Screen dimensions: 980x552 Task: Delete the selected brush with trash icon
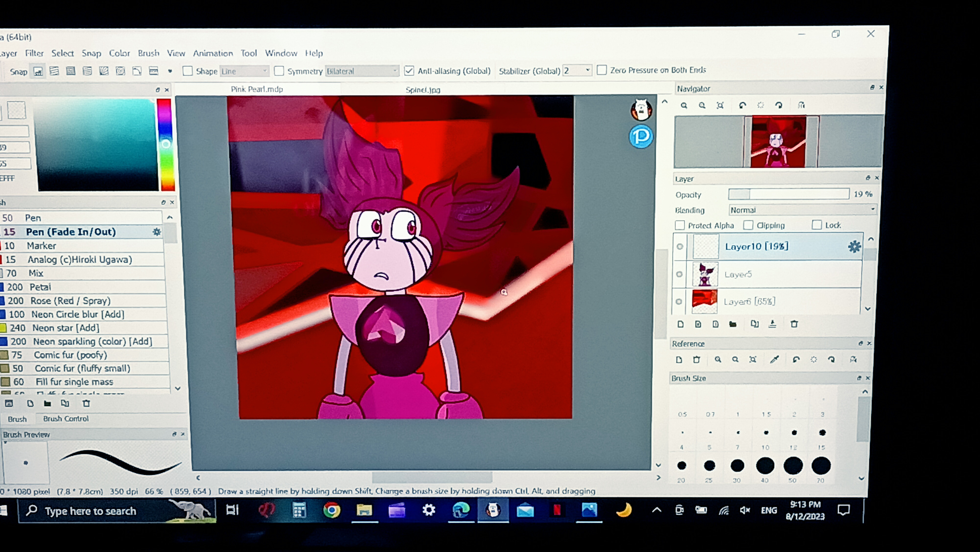(86, 403)
